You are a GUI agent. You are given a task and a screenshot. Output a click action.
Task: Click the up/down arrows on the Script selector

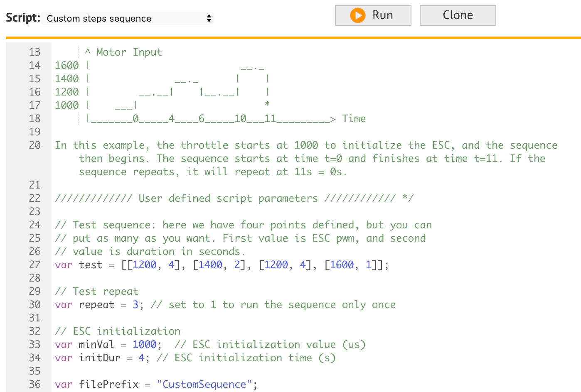coord(209,18)
